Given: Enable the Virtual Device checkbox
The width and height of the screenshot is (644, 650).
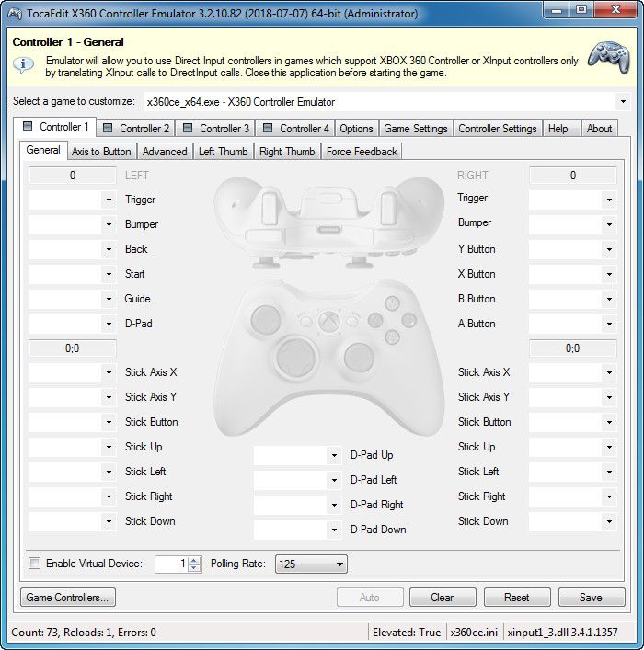Looking at the screenshot, I should (x=34, y=563).
